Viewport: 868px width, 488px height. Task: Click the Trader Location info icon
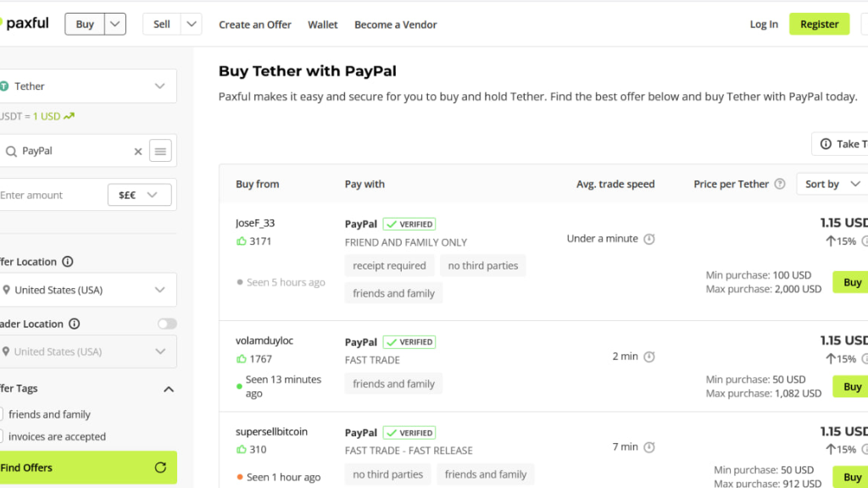[x=75, y=324]
